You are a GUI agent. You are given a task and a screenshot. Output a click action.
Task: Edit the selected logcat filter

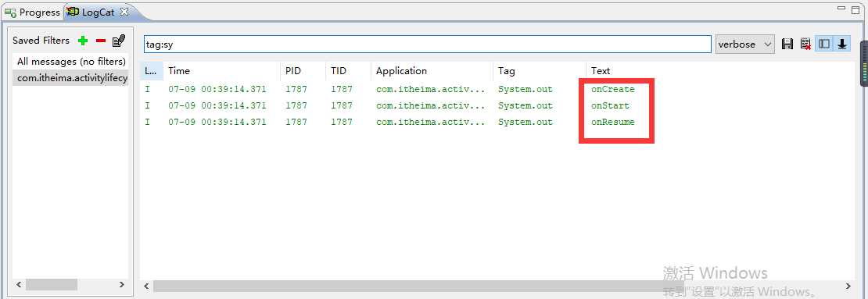(118, 41)
